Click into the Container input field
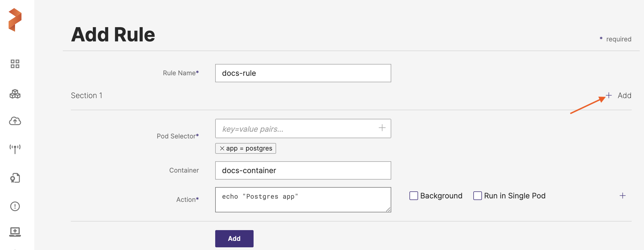Screen dimensions: 644x250 [303, 170]
